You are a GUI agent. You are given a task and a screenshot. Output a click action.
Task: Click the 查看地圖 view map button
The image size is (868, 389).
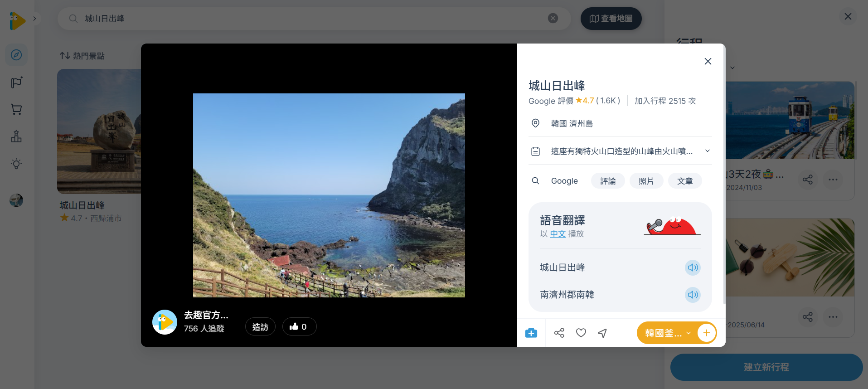pos(611,19)
